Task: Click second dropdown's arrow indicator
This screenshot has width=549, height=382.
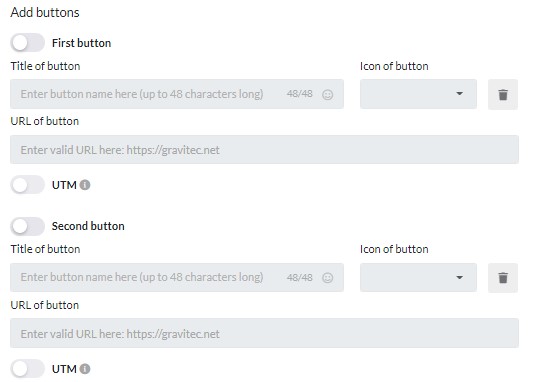Action: [x=459, y=278]
